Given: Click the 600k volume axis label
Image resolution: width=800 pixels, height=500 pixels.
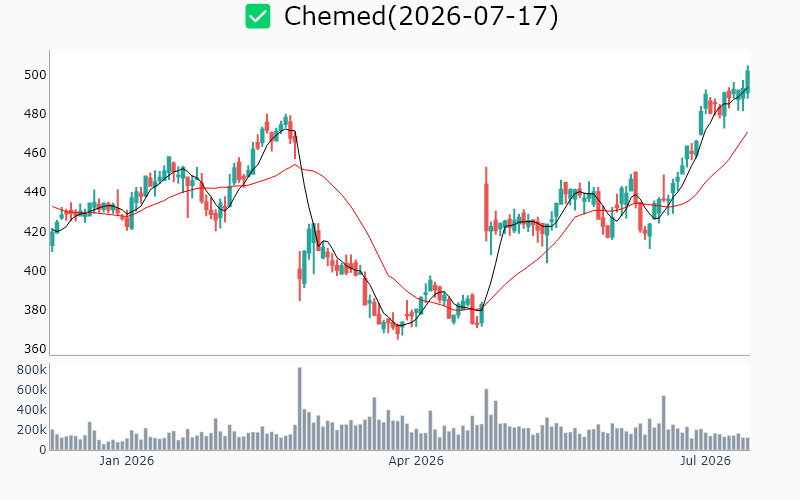Looking at the screenshot, I should coord(32,390).
